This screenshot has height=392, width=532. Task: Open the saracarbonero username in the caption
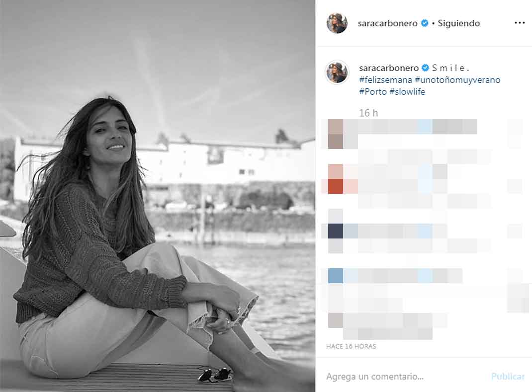[x=389, y=68]
